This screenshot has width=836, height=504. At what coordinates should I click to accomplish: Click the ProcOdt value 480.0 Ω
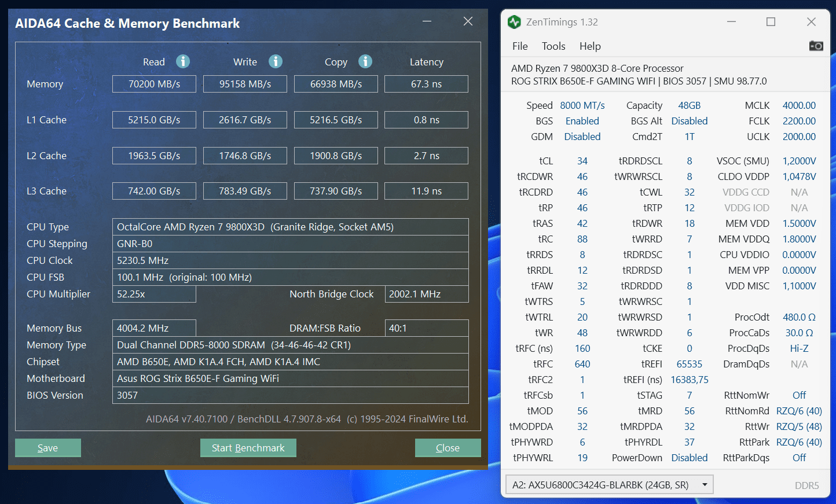[x=799, y=317]
